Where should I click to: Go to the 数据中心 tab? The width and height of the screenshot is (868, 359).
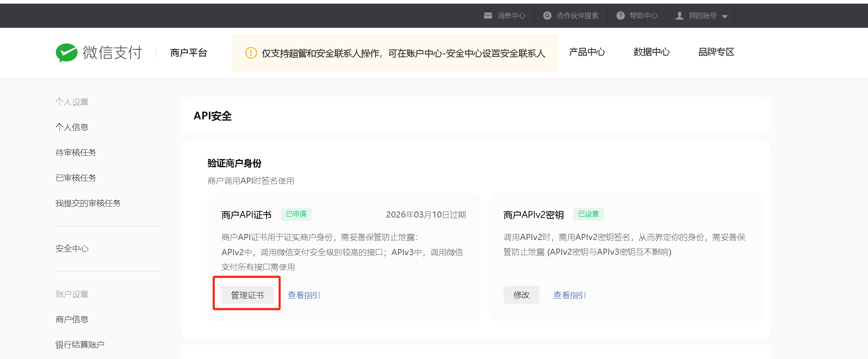[652, 52]
